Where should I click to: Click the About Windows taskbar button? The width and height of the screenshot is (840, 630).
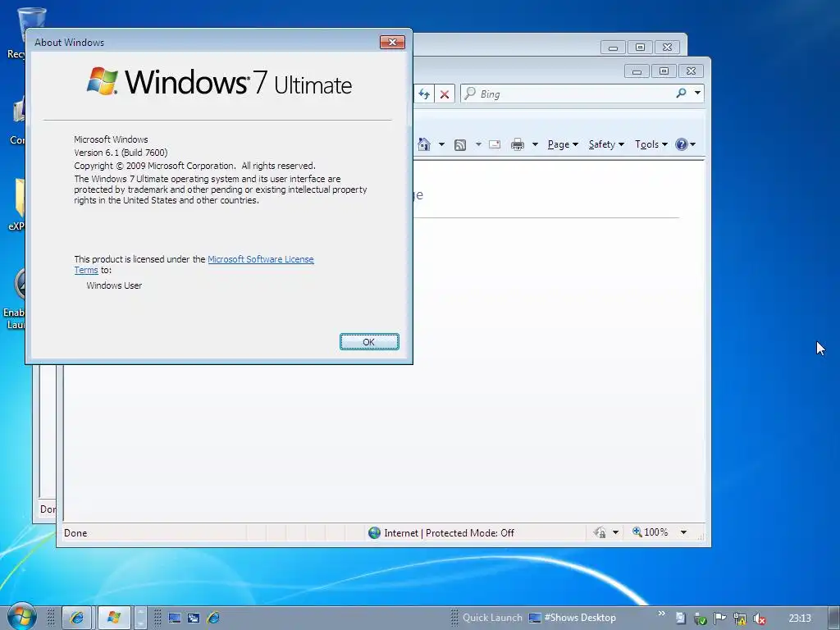click(x=113, y=618)
